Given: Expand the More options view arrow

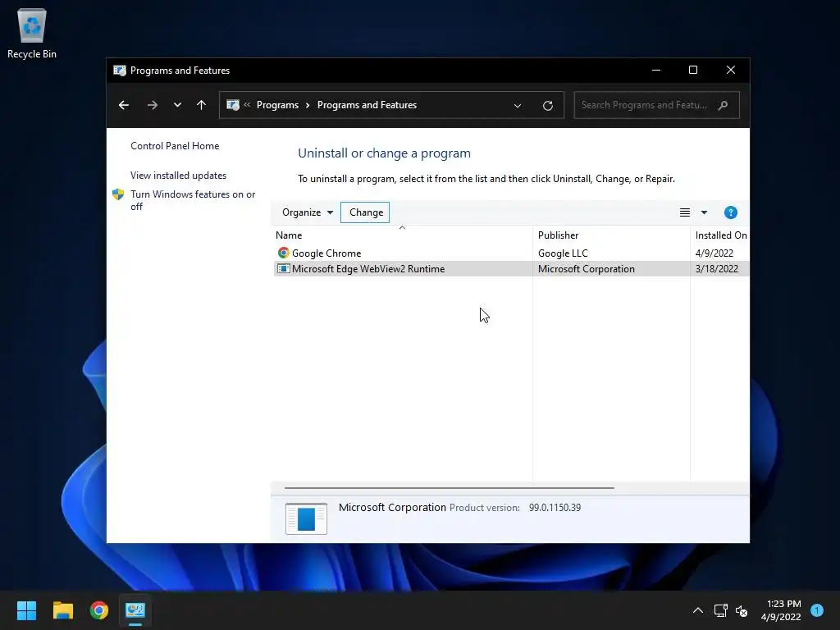Looking at the screenshot, I should click(704, 212).
